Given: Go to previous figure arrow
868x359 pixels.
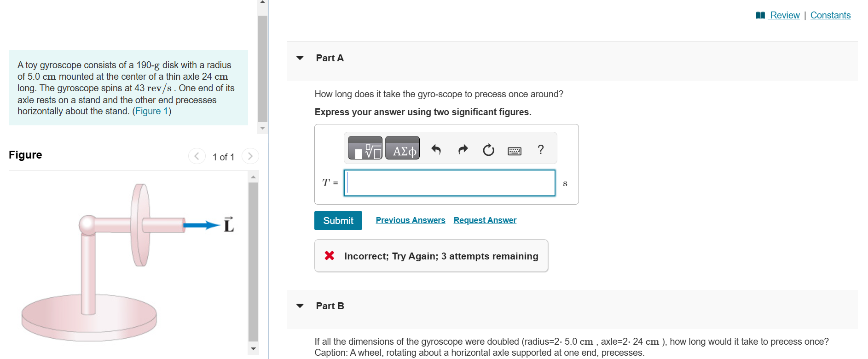Looking at the screenshot, I should point(197,156).
